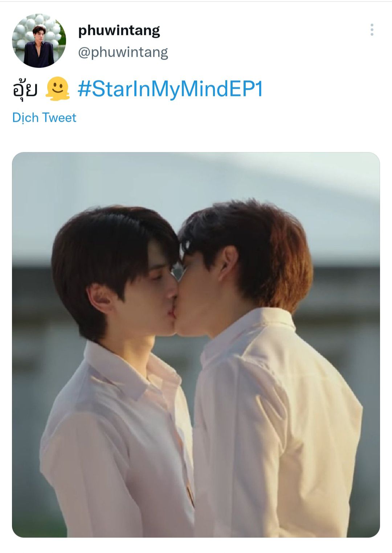Image resolution: width=392 pixels, height=553 pixels.
Task: Open phuwintang's profile avatar picture
Action: (x=39, y=41)
